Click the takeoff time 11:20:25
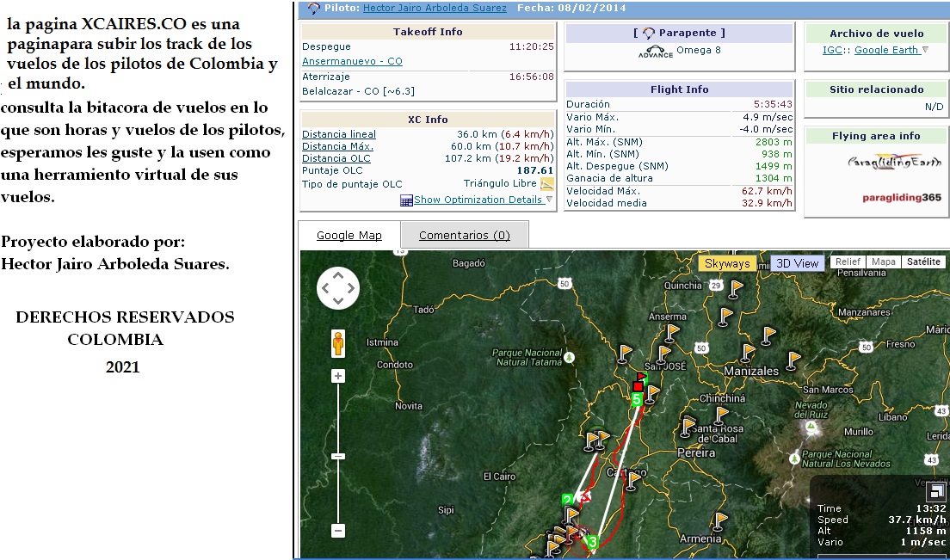The height and width of the screenshot is (560, 950). [x=531, y=46]
